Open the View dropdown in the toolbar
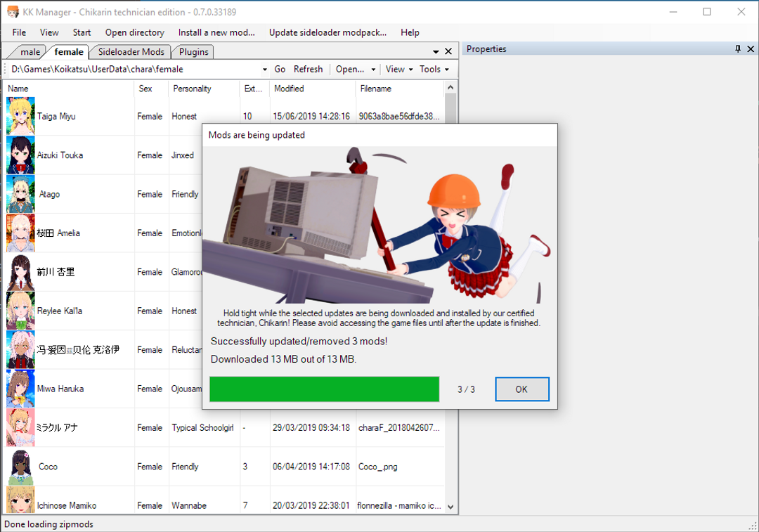The width and height of the screenshot is (759, 532). [x=398, y=70]
